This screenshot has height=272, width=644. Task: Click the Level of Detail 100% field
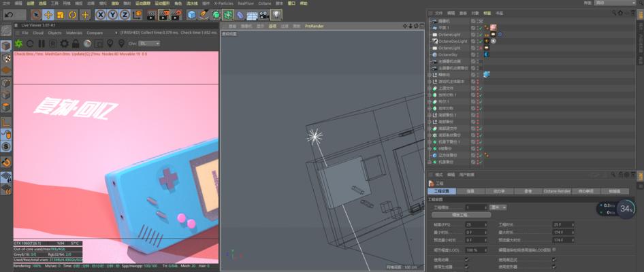[476, 250]
